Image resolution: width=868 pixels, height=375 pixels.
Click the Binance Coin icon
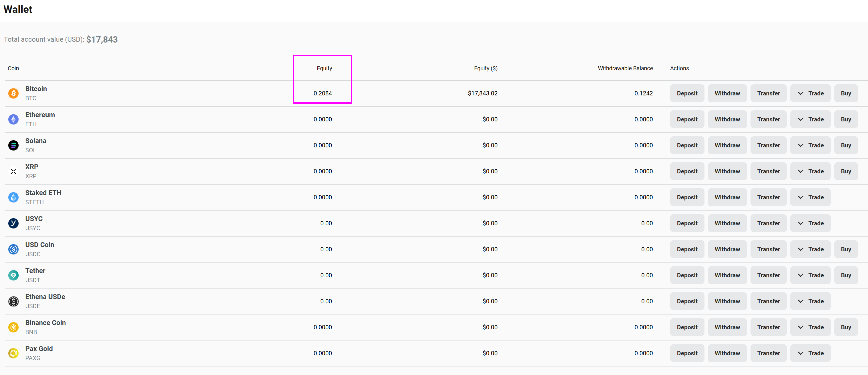(x=13, y=327)
